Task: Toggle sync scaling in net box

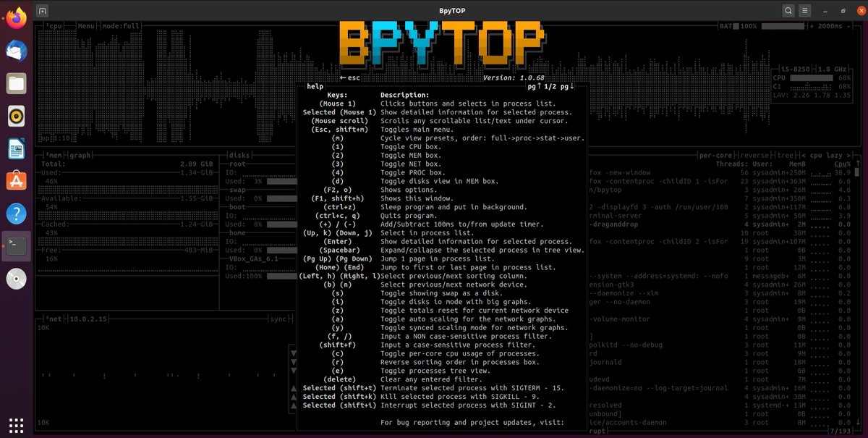Action: [278, 319]
